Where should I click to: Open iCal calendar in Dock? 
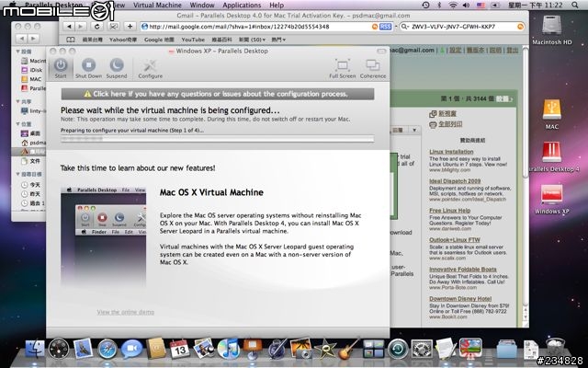(180, 350)
